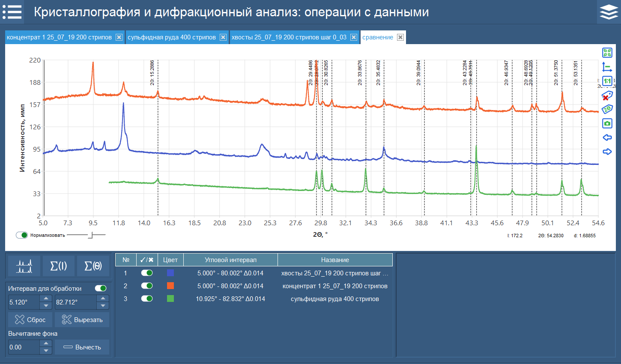
Task: Disable the Нормализовать toggle
Action: coord(21,235)
